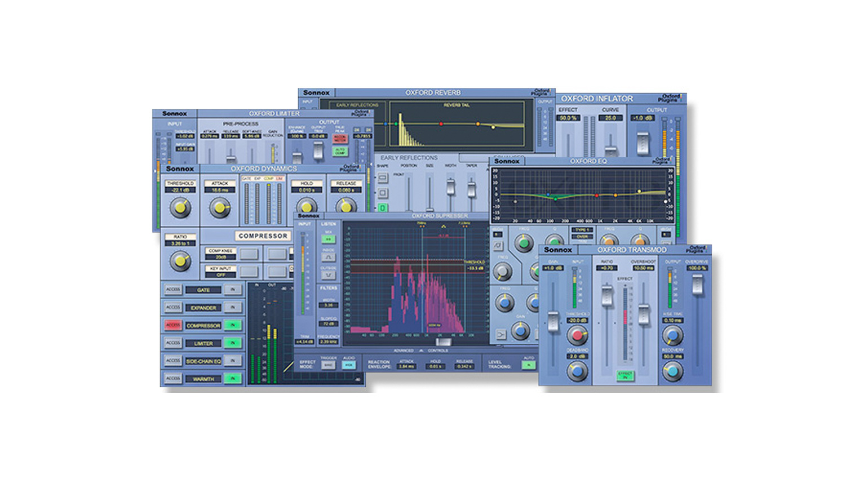868x479 pixels.
Task: Click the green Freq knob in Oxford EQ
Action: click(524, 243)
